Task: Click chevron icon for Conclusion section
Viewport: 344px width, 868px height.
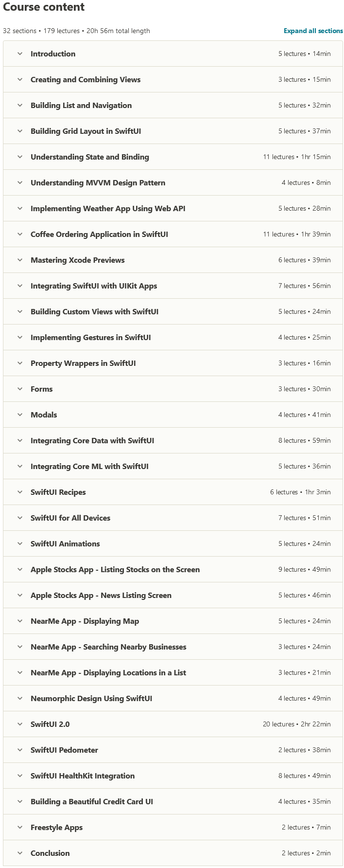Action: pyautogui.click(x=20, y=853)
